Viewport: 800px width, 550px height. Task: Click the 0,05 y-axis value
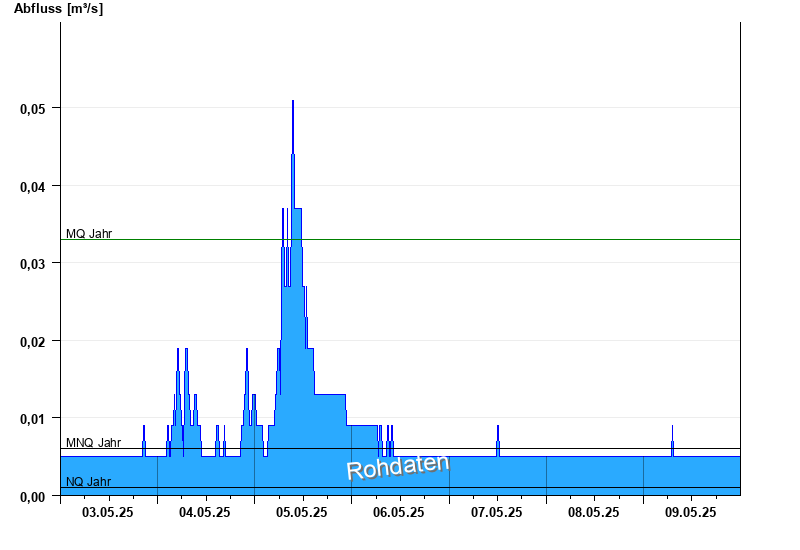click(x=33, y=109)
